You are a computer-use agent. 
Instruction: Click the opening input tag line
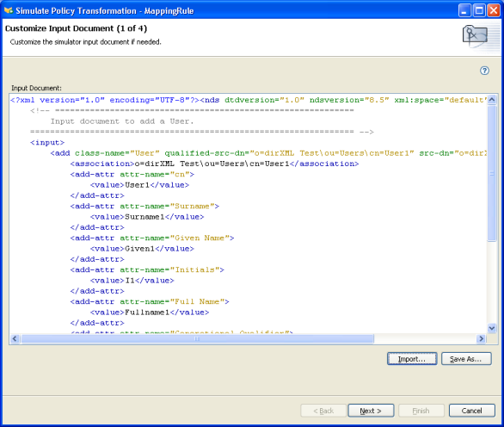pos(47,142)
